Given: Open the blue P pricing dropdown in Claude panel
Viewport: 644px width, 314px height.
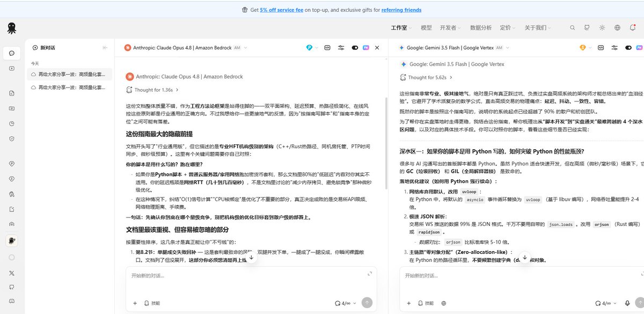Looking at the screenshot, I should (x=312, y=48).
